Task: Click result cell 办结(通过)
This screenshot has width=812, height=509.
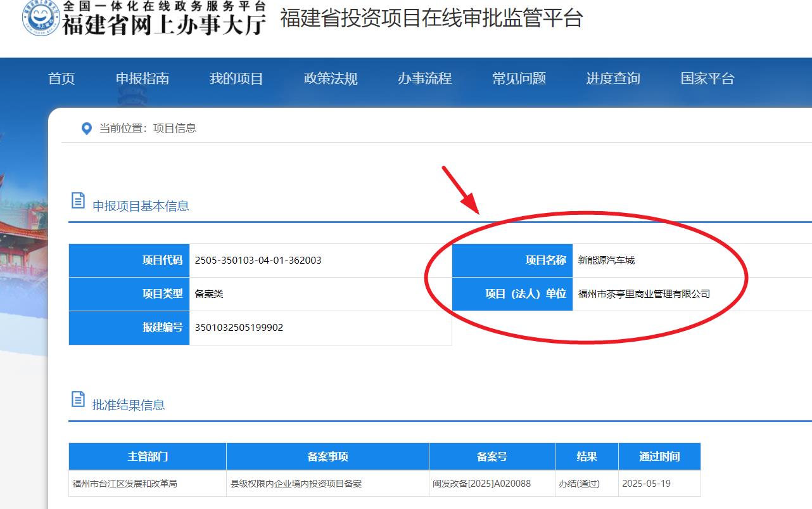Action: (587, 484)
